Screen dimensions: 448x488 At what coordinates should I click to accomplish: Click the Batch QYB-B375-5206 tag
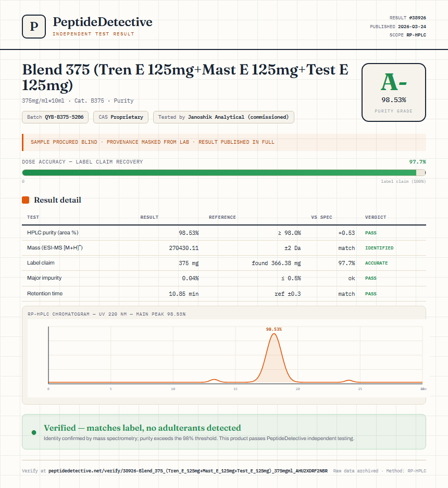tap(55, 117)
